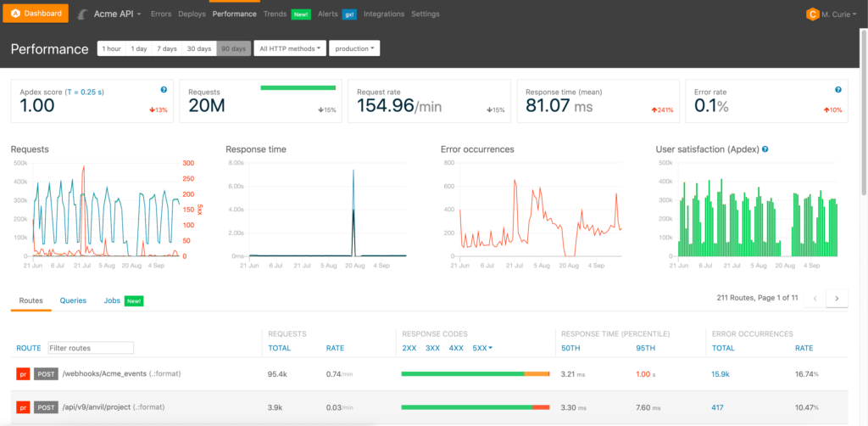Click the Acme API project logo icon
The image size is (868, 426).
tap(82, 14)
